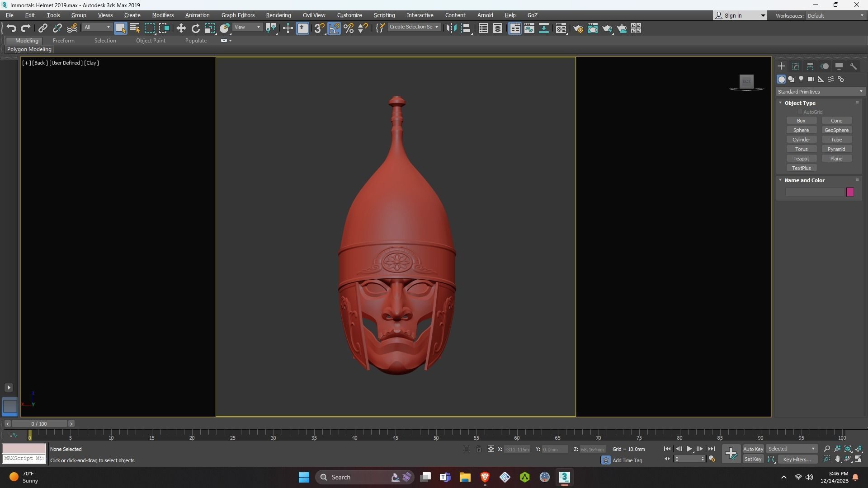Screen dimensions: 868x488
Task: Open the selection filter All dropdown
Action: 97,28
